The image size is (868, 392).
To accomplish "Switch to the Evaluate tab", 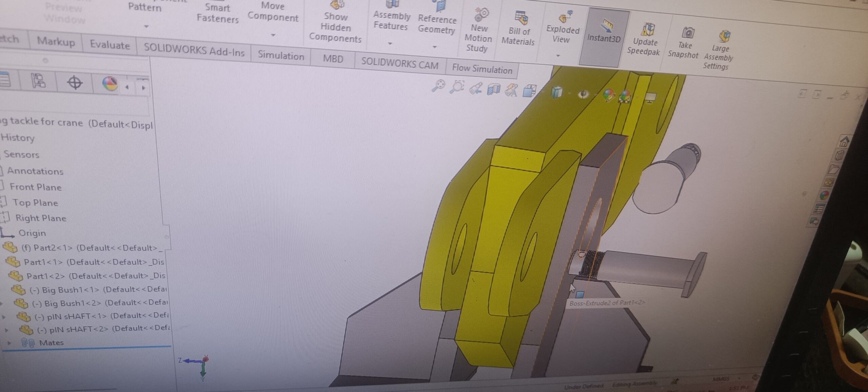I will pos(110,45).
